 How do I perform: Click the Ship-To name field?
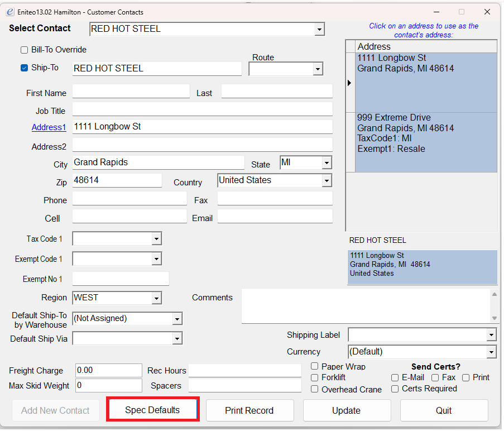click(x=157, y=69)
